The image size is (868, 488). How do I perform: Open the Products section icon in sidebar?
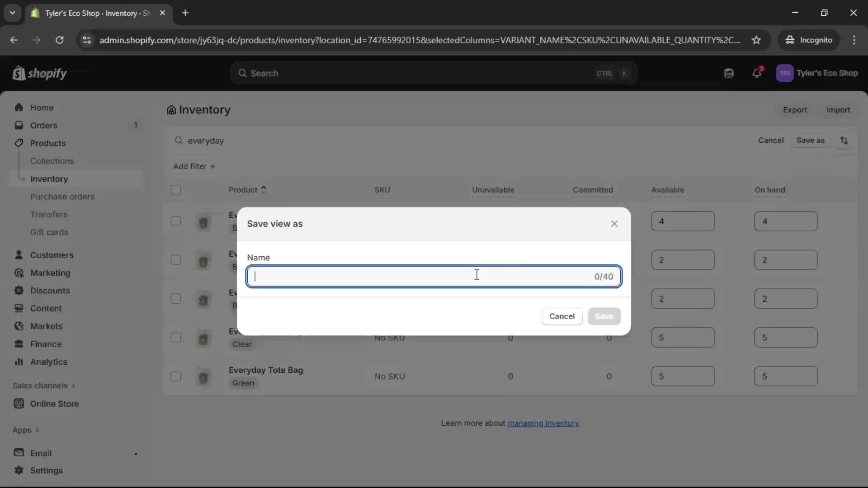(19, 143)
